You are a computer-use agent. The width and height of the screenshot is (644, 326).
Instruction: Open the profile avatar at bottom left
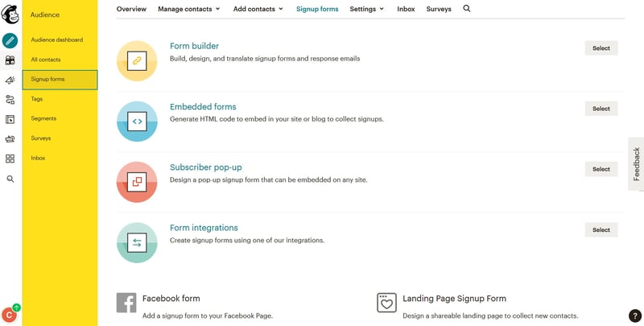coord(10,315)
